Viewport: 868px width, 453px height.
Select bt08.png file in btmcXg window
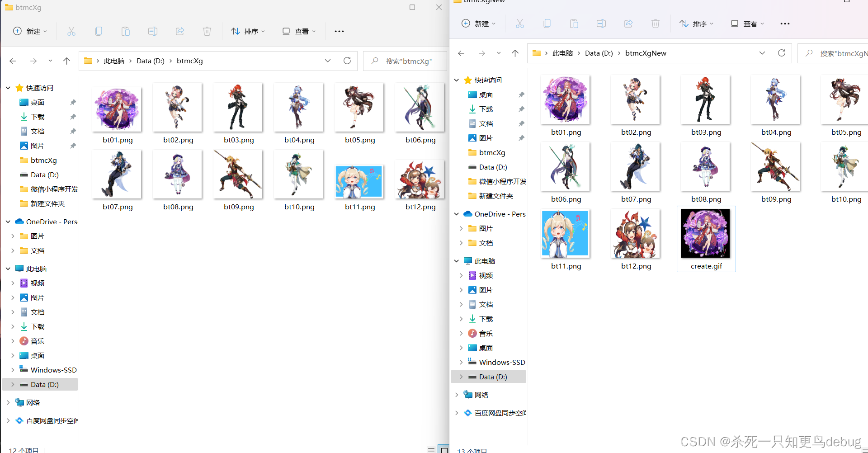click(x=178, y=180)
